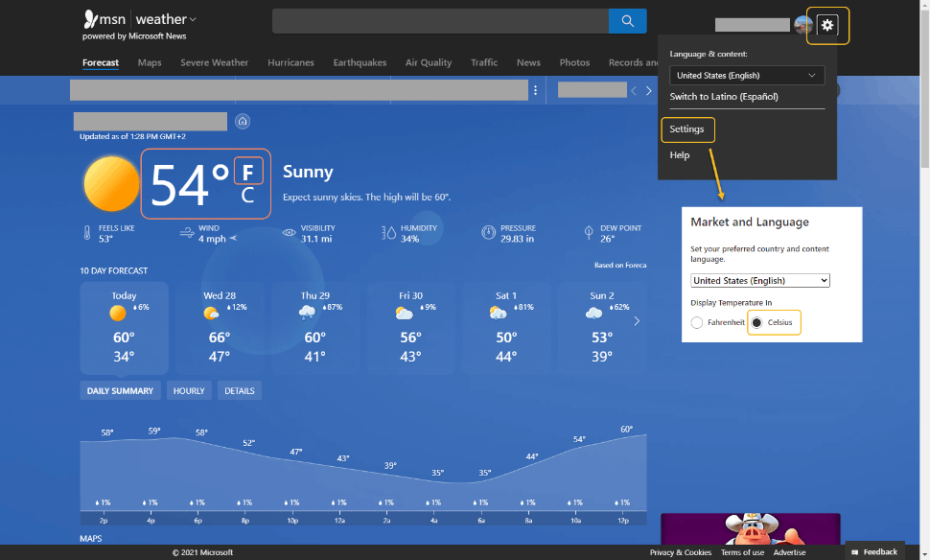Open the Severe Weather tab
The width and height of the screenshot is (930, 560).
coord(214,62)
